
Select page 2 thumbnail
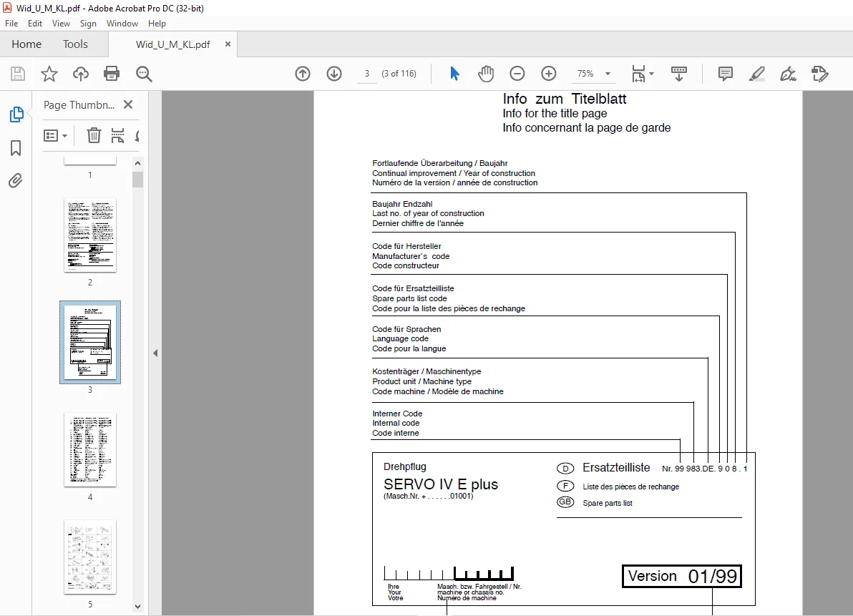[x=90, y=235]
